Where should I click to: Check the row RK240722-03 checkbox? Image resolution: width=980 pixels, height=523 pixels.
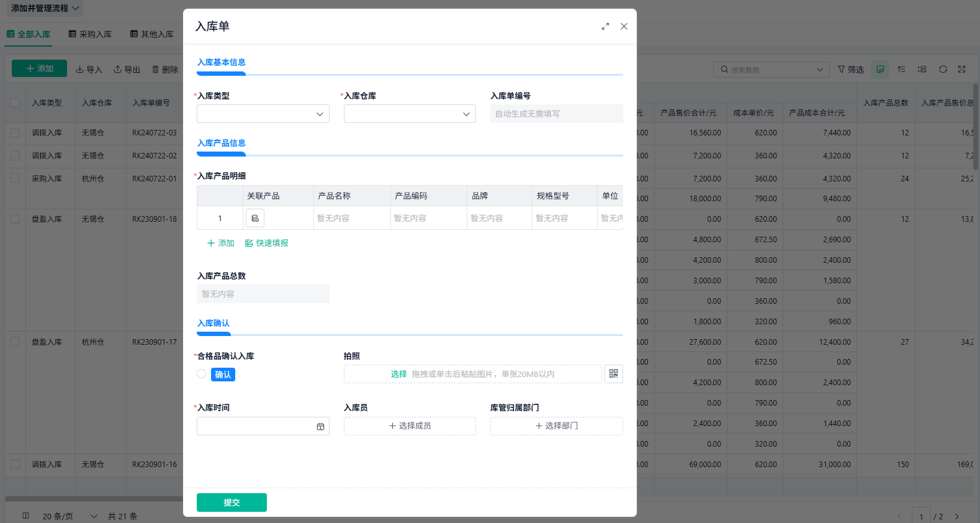16,132
